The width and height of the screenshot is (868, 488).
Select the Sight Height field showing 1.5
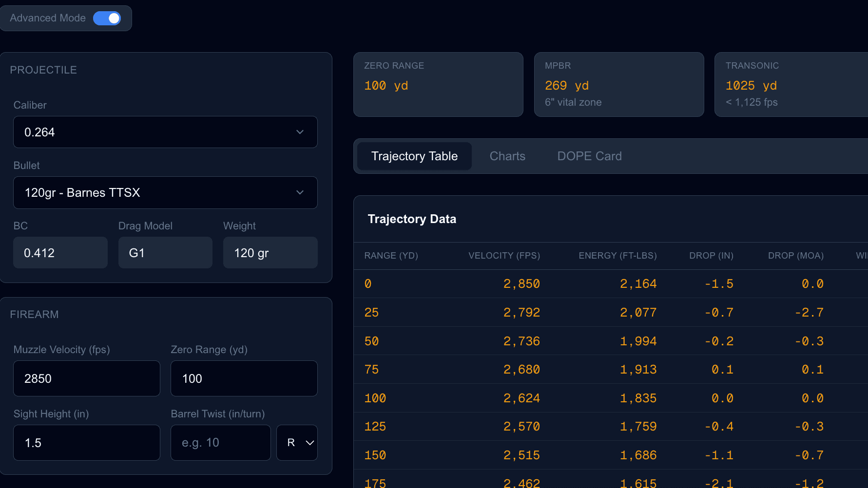click(86, 442)
